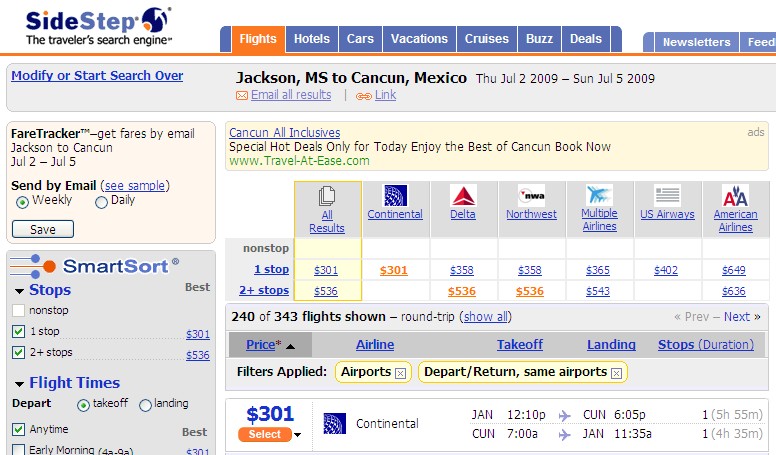Image resolution: width=776 pixels, height=455 pixels.
Task: Collapse the Flight Times section
Action: click(19, 384)
